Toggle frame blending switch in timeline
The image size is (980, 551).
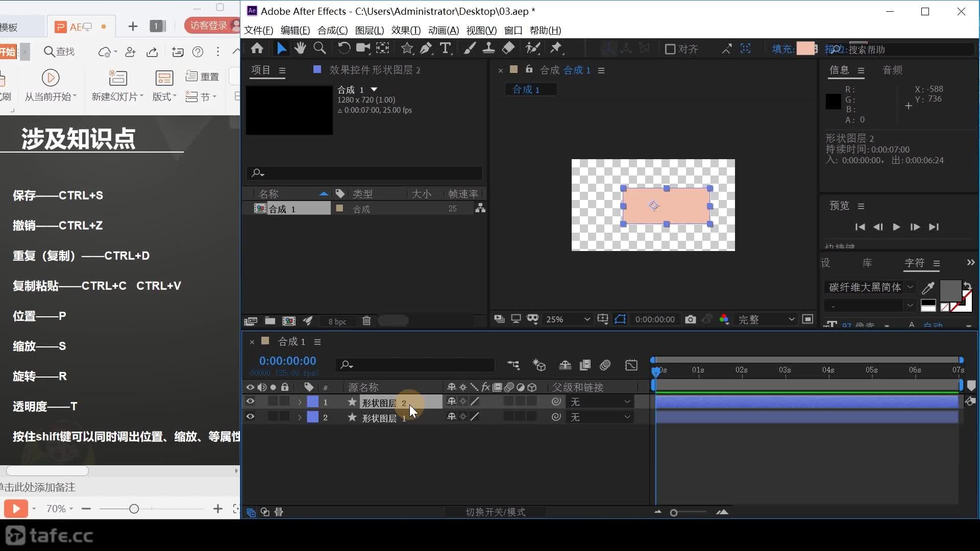pyautogui.click(x=585, y=365)
